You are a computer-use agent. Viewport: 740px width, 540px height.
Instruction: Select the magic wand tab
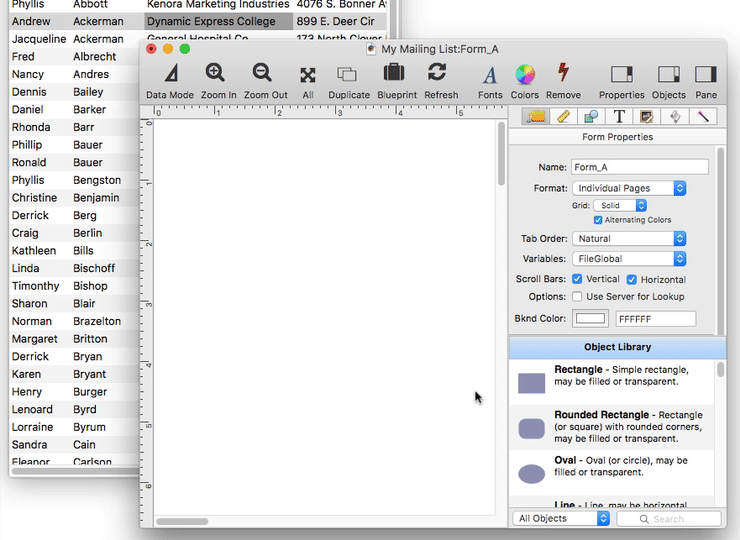tap(703, 116)
